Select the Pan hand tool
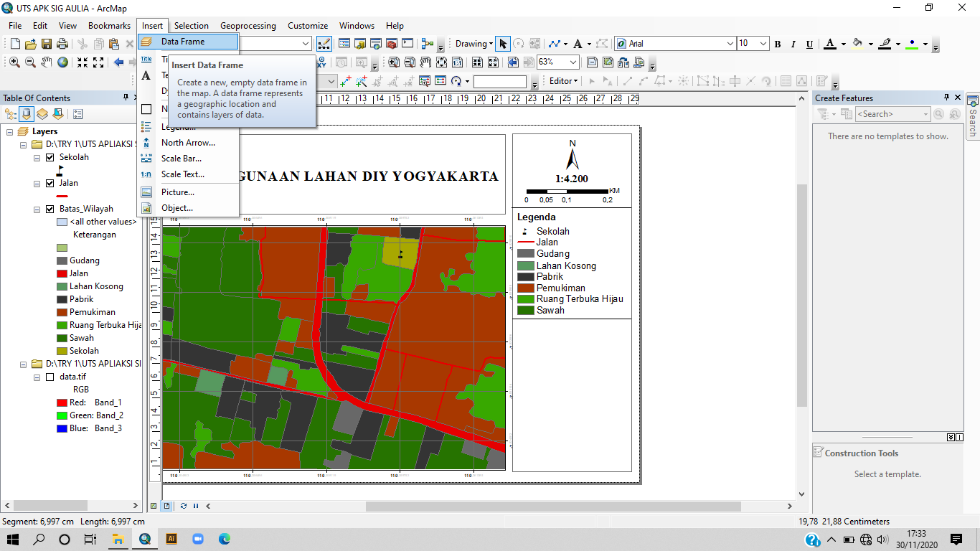980x551 pixels. point(47,62)
